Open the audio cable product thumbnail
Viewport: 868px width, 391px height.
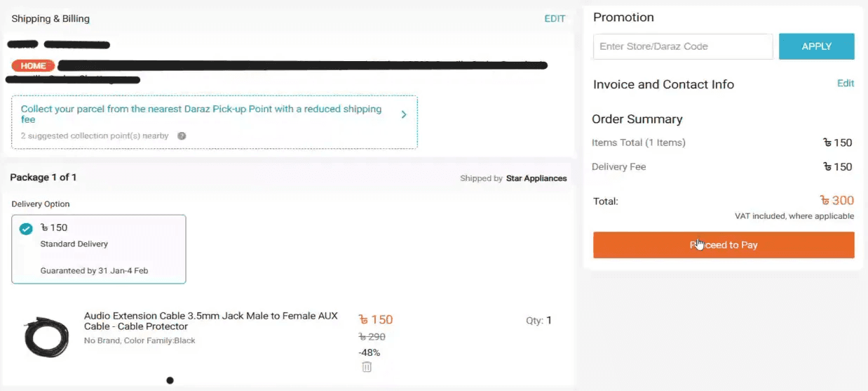47,338
